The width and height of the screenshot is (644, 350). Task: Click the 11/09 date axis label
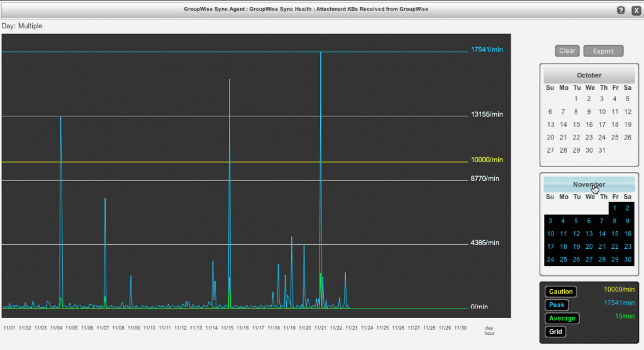point(134,328)
